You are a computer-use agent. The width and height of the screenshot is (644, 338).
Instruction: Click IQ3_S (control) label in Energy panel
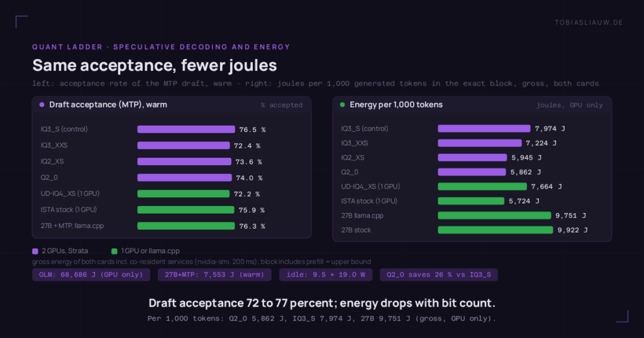point(364,129)
